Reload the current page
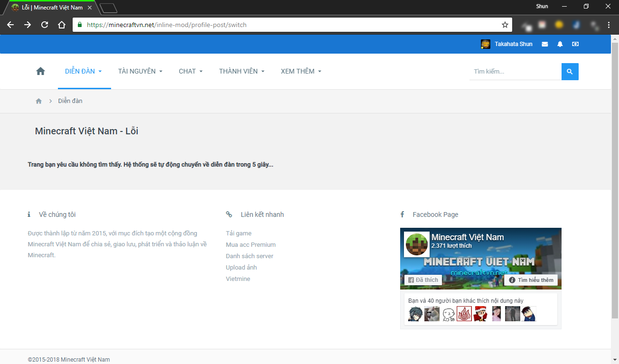619x364 pixels. 45,25
